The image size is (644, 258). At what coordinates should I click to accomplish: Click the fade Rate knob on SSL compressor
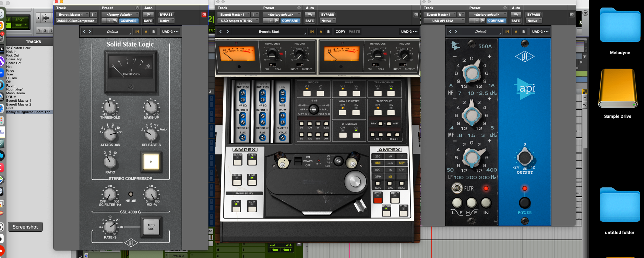coord(110,226)
